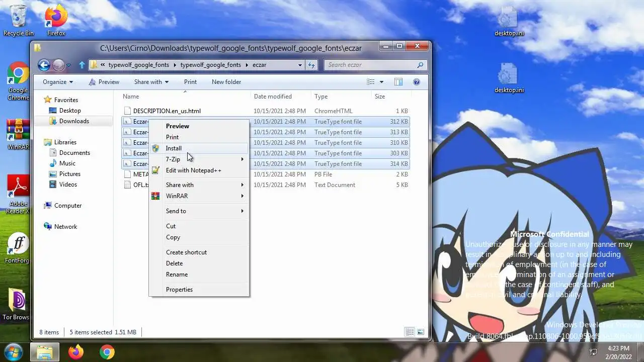Choose Print from the context menu
Viewport: 644px width, 362px height.
199,137
